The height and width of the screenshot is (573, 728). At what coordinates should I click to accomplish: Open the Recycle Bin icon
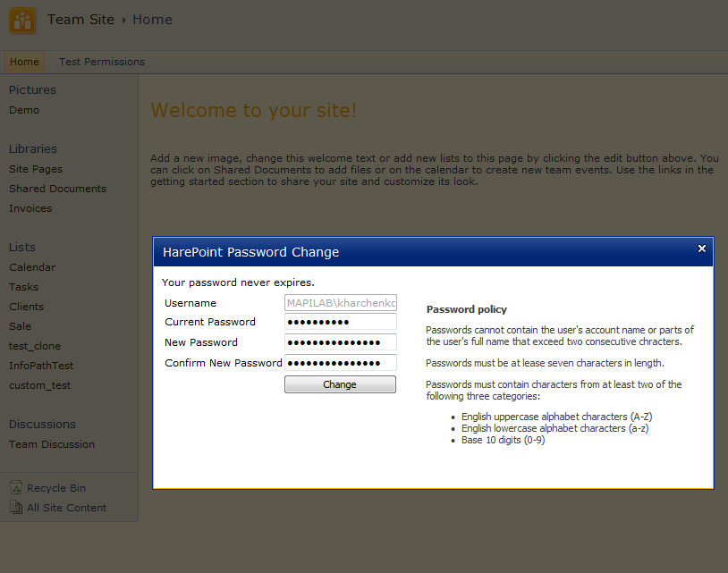pyautogui.click(x=16, y=487)
